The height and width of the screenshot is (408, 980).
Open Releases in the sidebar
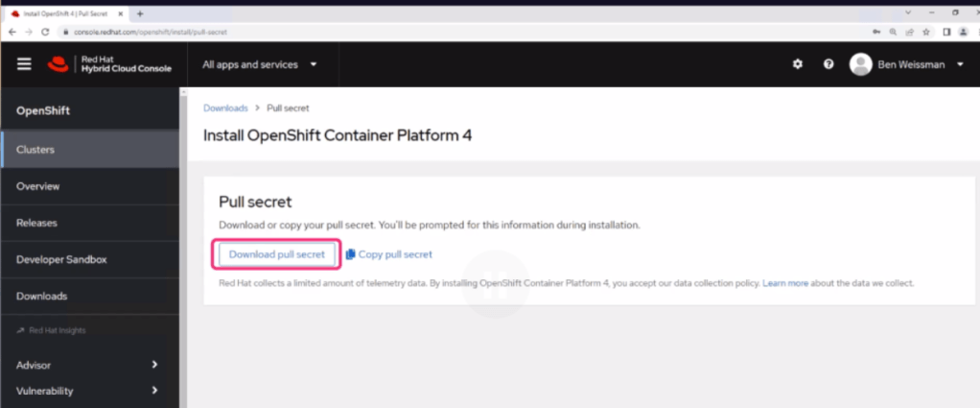pyautogui.click(x=89, y=223)
